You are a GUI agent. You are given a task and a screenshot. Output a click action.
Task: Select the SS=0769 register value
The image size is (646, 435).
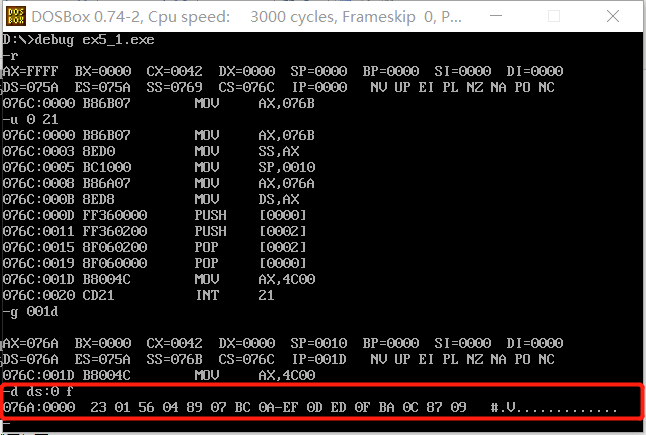(x=174, y=87)
